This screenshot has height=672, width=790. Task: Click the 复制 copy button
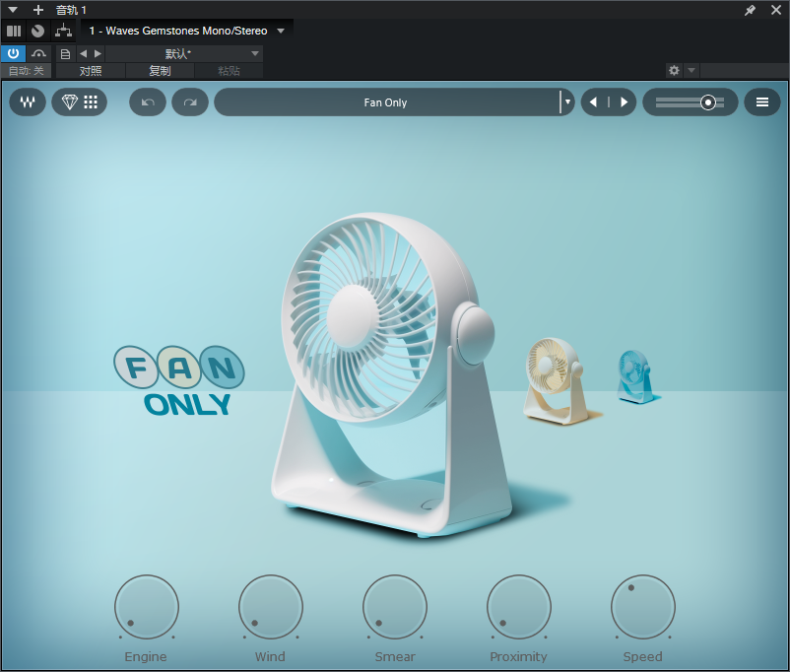pyautogui.click(x=160, y=71)
